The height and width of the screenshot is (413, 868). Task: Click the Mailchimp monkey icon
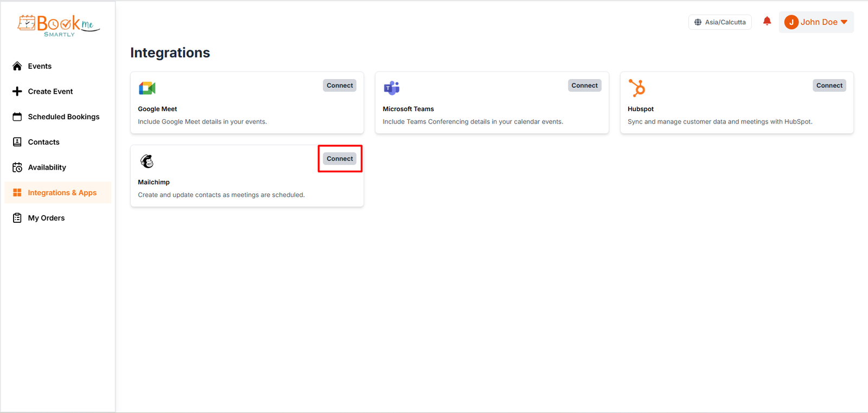click(x=147, y=161)
